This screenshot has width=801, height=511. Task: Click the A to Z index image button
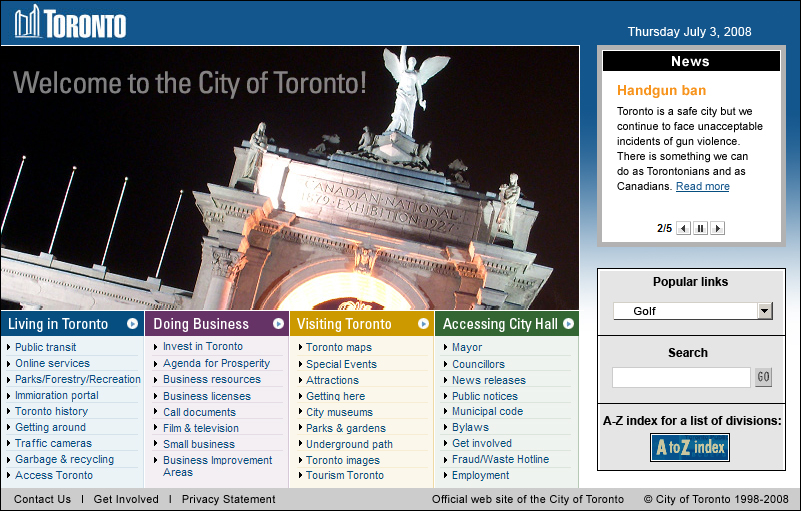click(x=690, y=448)
